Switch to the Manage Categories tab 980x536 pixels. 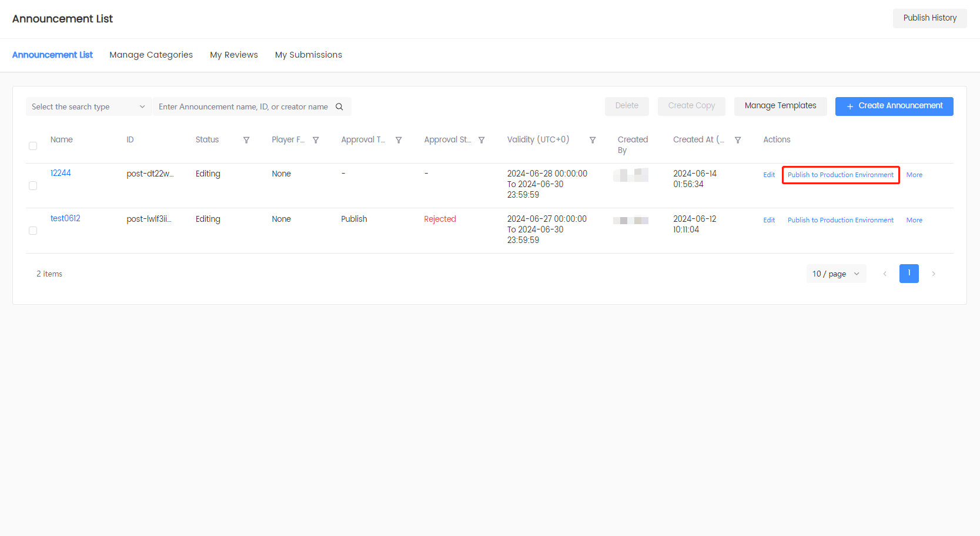(x=151, y=55)
